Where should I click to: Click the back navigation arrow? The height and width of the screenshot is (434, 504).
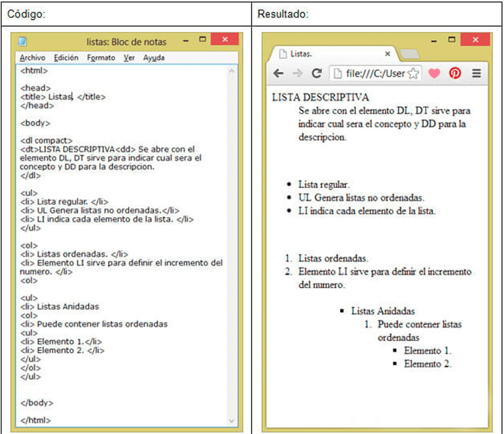click(278, 73)
